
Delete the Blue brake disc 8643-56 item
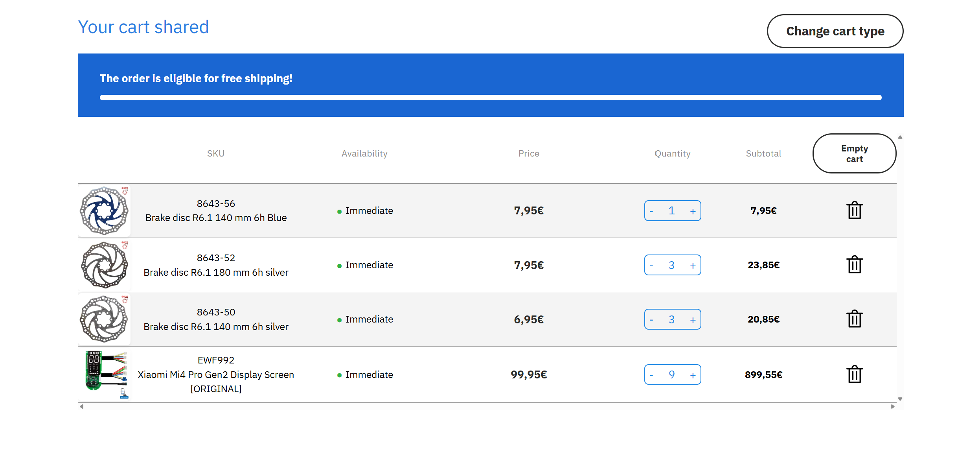click(854, 210)
